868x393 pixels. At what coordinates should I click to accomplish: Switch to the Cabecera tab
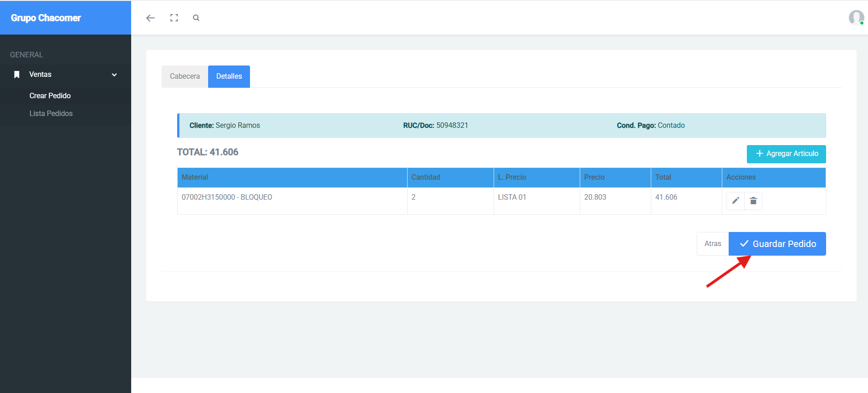[184, 76]
